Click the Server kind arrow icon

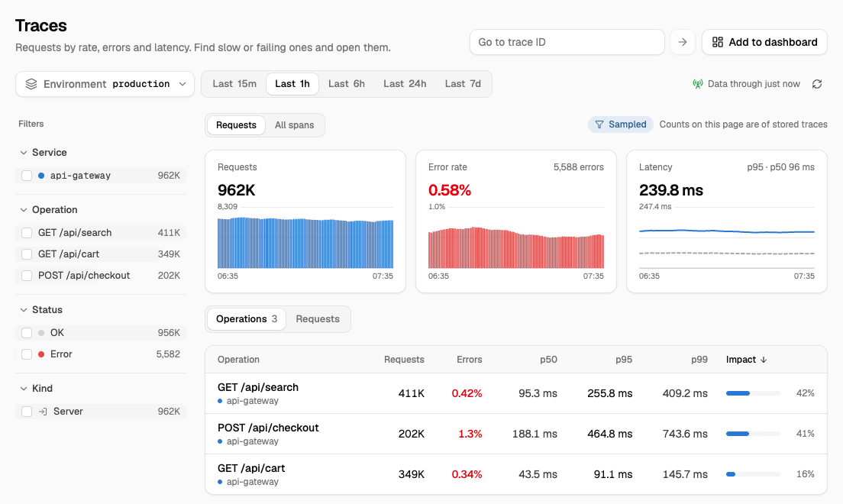[43, 412]
